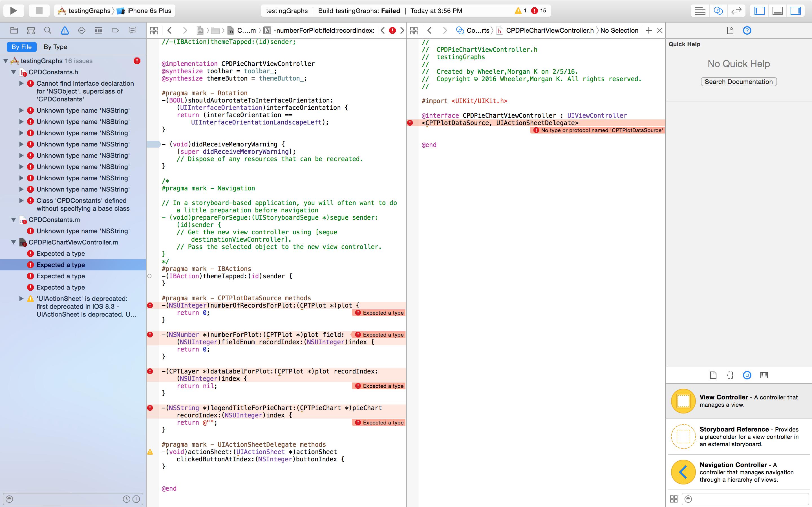Toggle the navigator panel visibility
The image size is (812, 507).
(760, 11)
